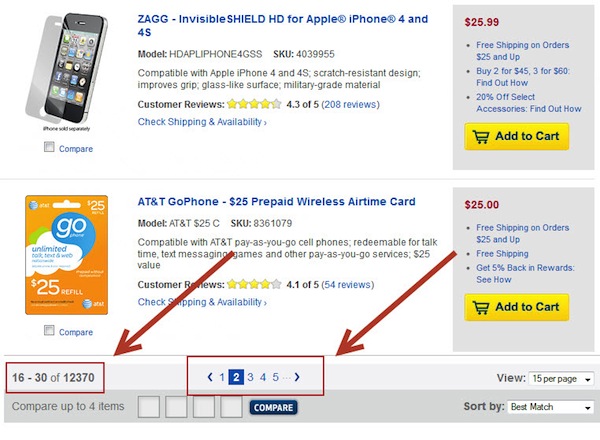This screenshot has width=600, height=440.
Task: Click the AT&T GoPhone star rating
Action: point(253,284)
